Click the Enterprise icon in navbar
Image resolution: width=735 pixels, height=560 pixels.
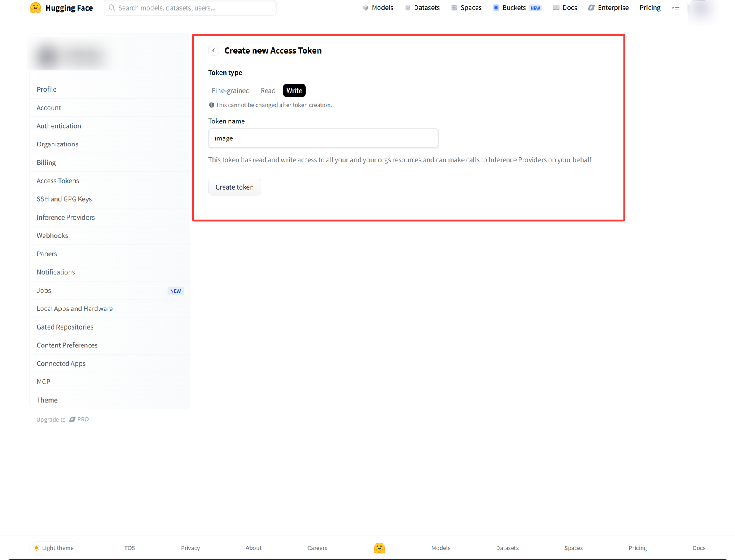click(x=591, y=8)
